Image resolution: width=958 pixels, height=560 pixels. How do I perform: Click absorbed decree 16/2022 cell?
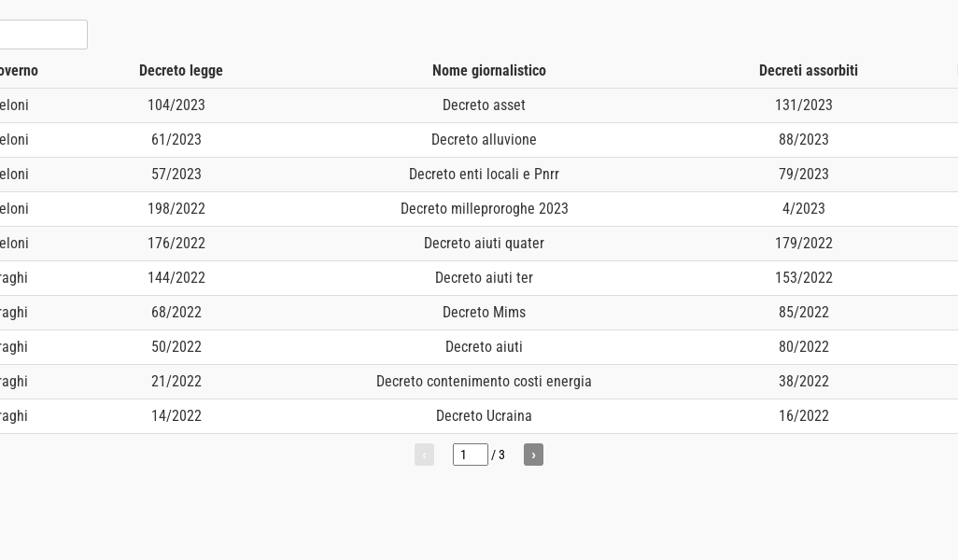pos(804,416)
